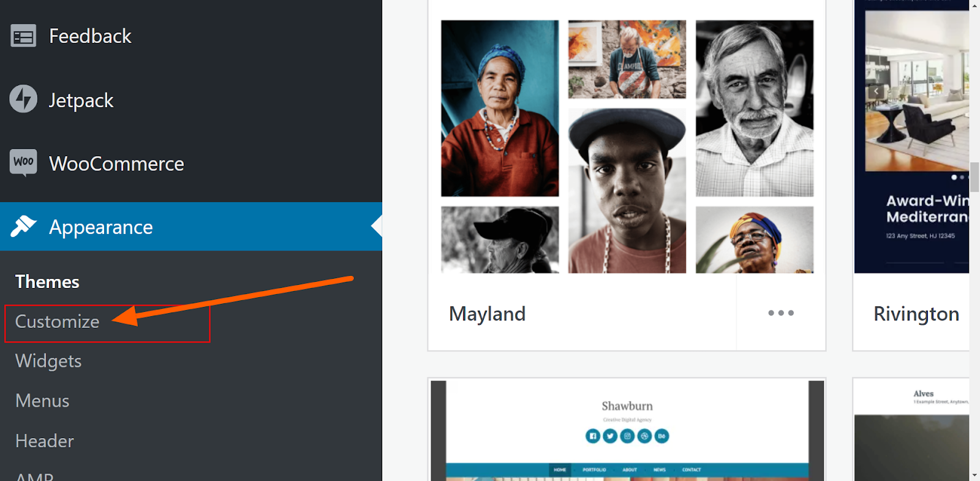Click Twitter icon in Shawburn preview
The height and width of the screenshot is (481, 980).
point(609,436)
